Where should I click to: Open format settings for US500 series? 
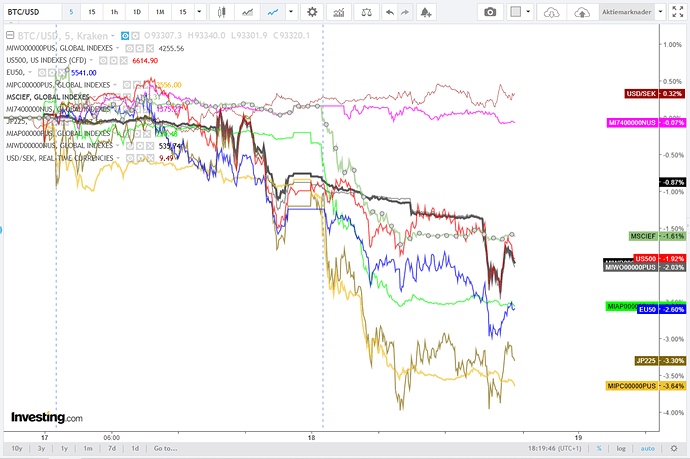click(x=113, y=61)
